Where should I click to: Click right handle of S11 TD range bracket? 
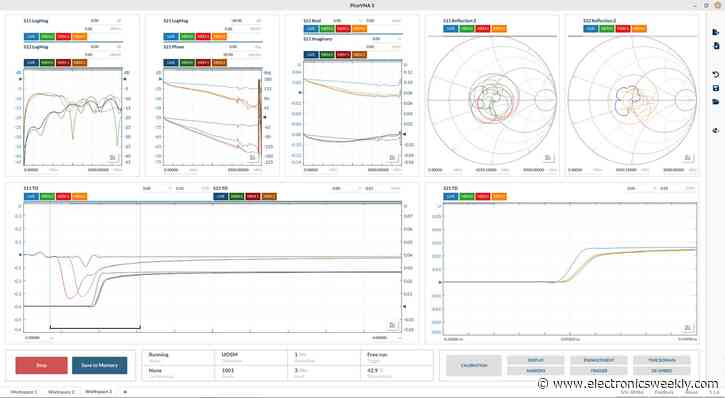tap(140, 327)
